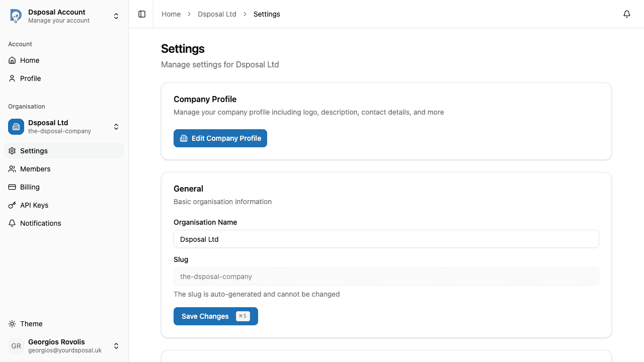Click the Dsposal Account logo icon
Viewport: 644px width, 362px height.
click(x=16, y=16)
